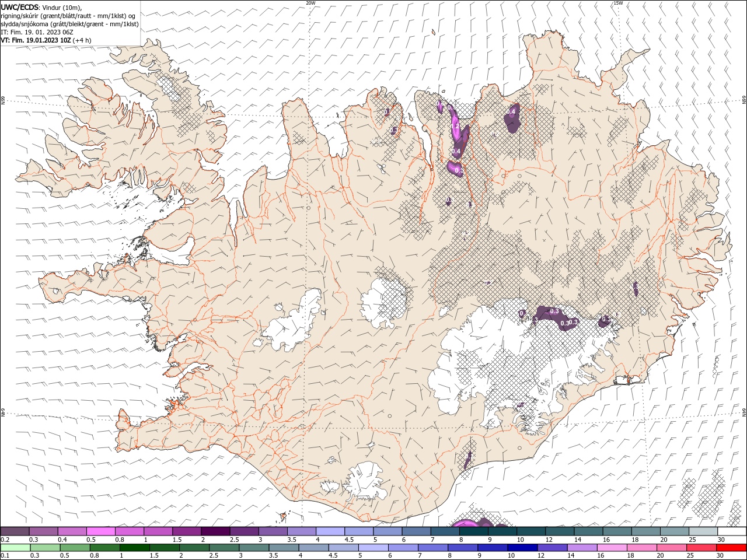Screen dimensions: 747x560
Task: Click the pale green 0.1 swatch in the green legend row
Action: (x=15, y=548)
